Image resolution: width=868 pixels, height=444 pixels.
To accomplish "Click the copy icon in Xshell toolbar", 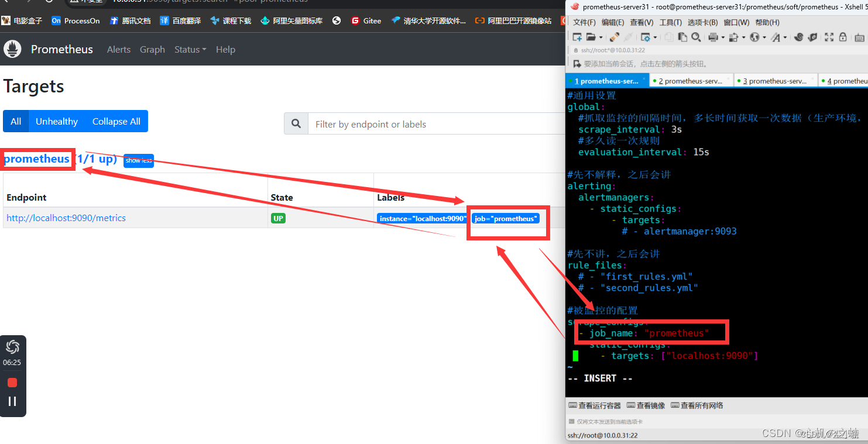I will [669, 37].
